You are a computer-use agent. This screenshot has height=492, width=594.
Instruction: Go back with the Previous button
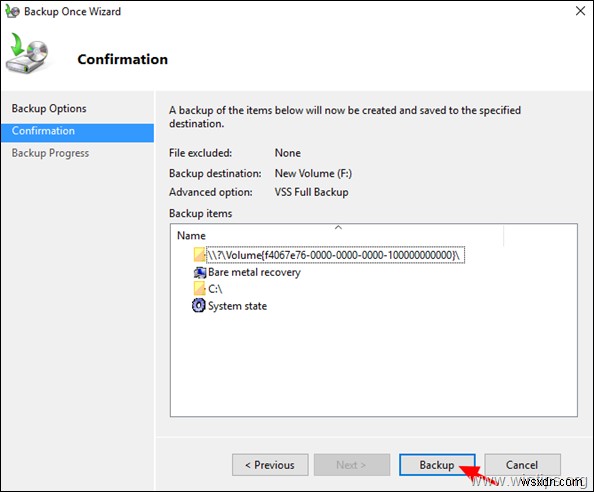270,465
